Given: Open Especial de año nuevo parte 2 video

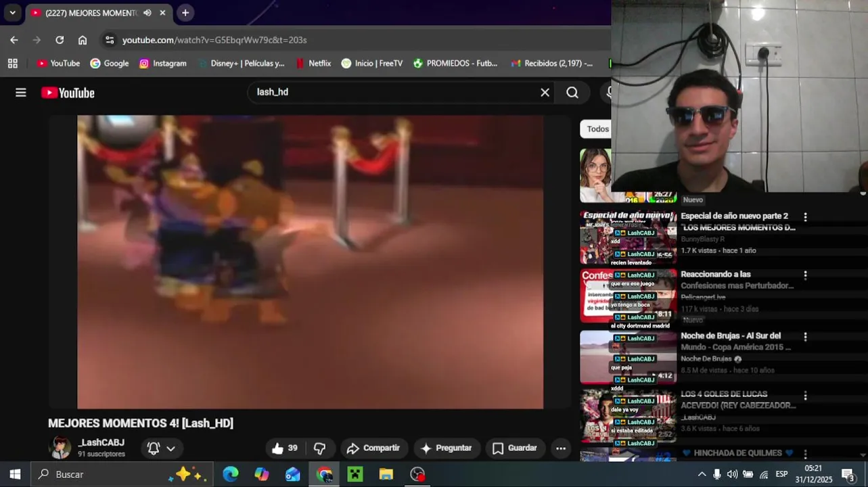Looking at the screenshot, I should [737, 222].
